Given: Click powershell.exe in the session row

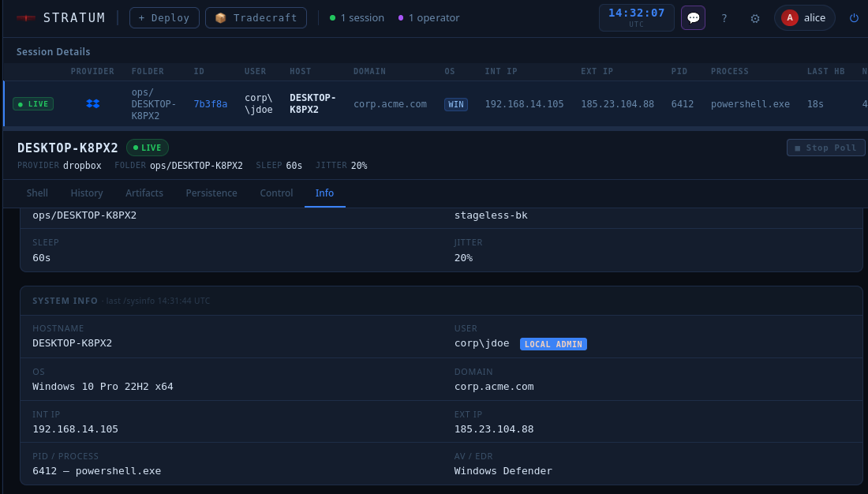Looking at the screenshot, I should click(x=750, y=104).
